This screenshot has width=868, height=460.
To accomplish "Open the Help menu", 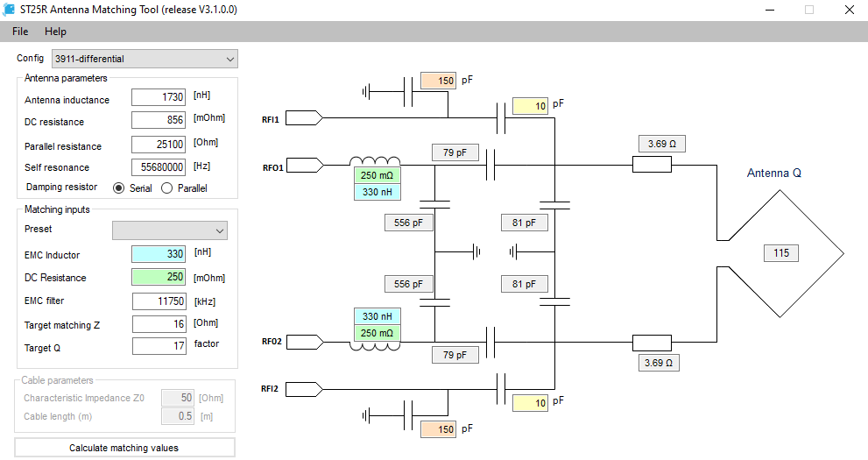I will click(55, 32).
